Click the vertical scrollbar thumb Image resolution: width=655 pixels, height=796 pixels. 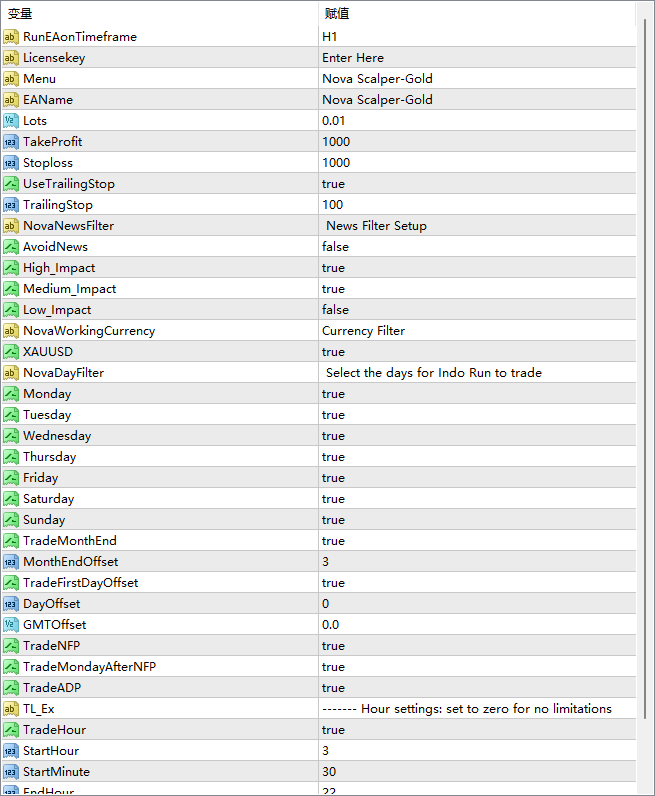pos(645,369)
